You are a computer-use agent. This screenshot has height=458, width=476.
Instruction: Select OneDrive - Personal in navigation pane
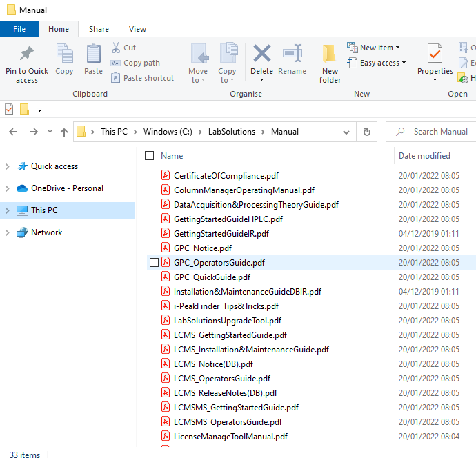point(67,188)
